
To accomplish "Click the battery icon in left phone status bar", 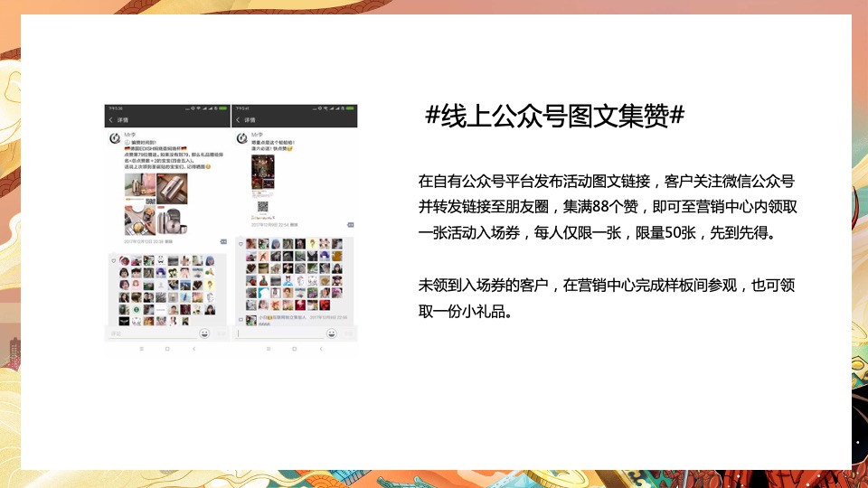I will click(x=223, y=108).
